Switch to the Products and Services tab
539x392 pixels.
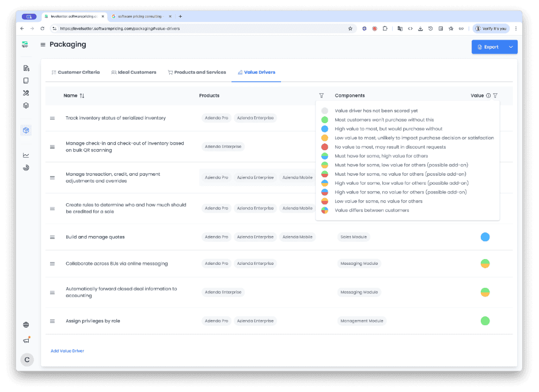[197, 72]
